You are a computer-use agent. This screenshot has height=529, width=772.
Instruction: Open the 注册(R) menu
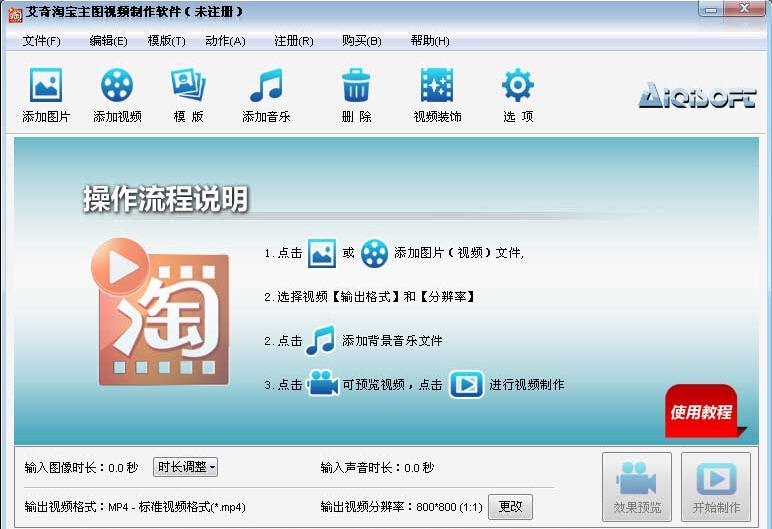(x=293, y=41)
